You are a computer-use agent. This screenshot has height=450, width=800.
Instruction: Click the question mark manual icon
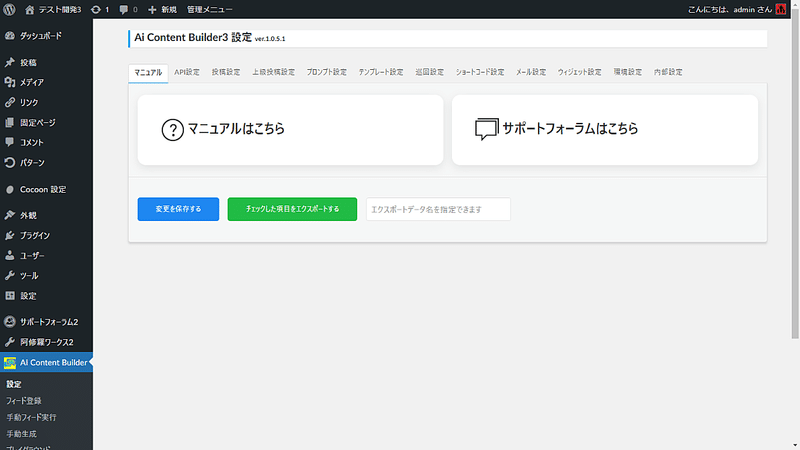pyautogui.click(x=172, y=130)
